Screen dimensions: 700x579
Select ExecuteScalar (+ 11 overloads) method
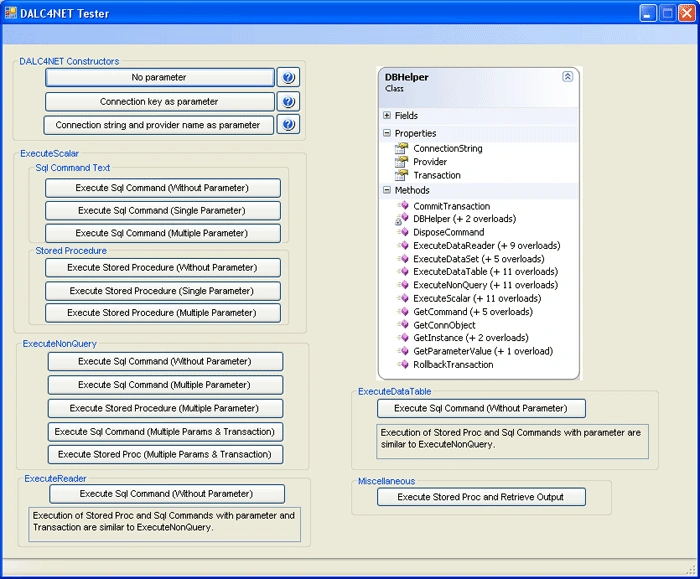pos(477,298)
